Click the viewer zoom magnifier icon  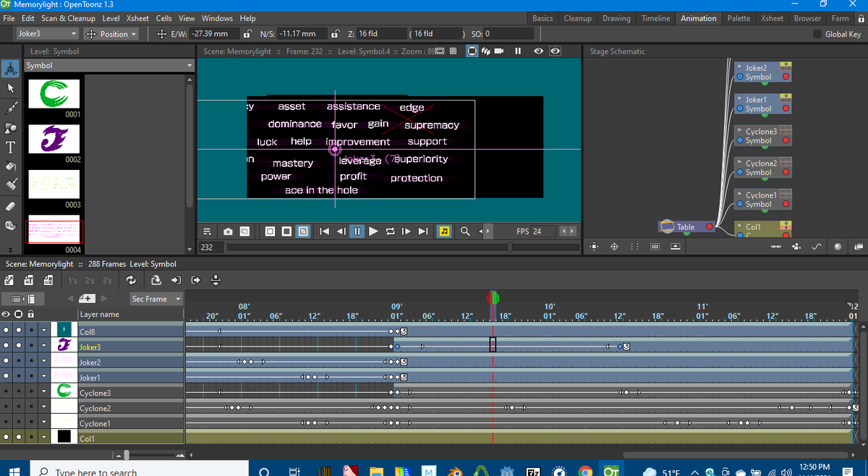coord(465,231)
